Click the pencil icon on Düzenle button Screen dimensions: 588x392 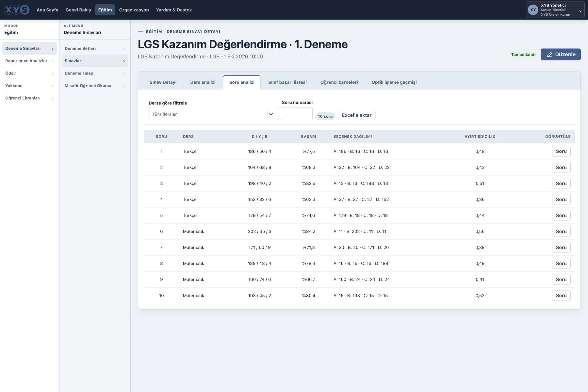pyautogui.click(x=549, y=54)
